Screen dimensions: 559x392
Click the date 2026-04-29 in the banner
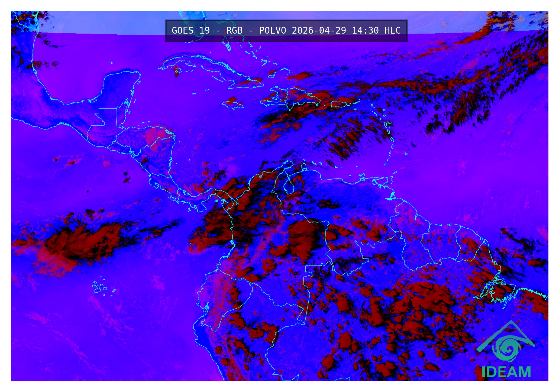click(319, 31)
